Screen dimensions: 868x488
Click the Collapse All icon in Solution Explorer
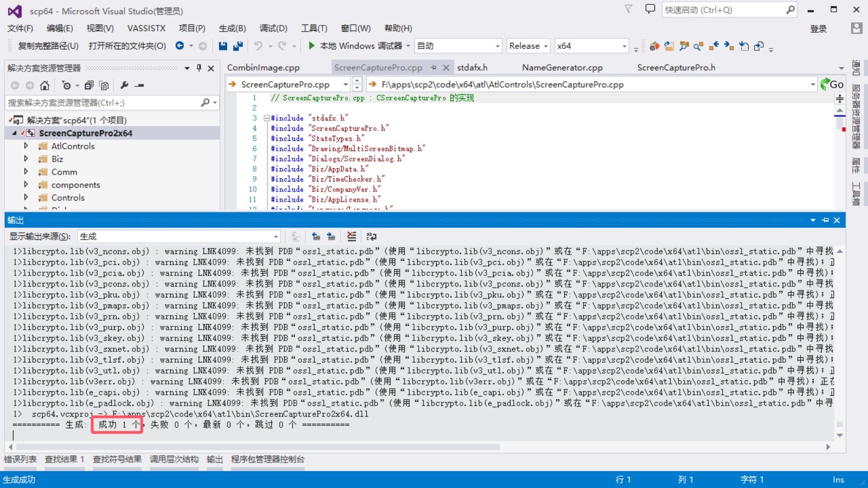89,85
